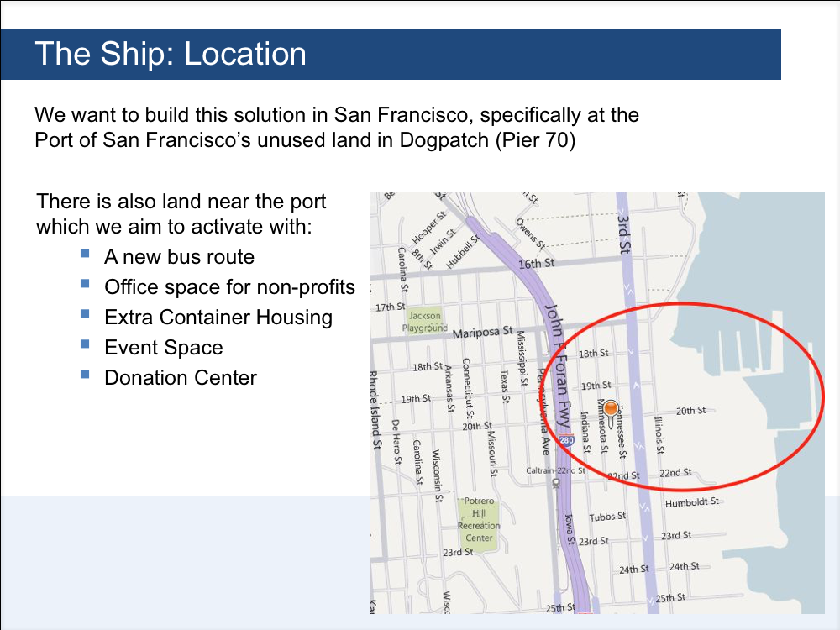Screen dimensions: 840x630
Task: Click the 16th St map label
Action: point(536,264)
